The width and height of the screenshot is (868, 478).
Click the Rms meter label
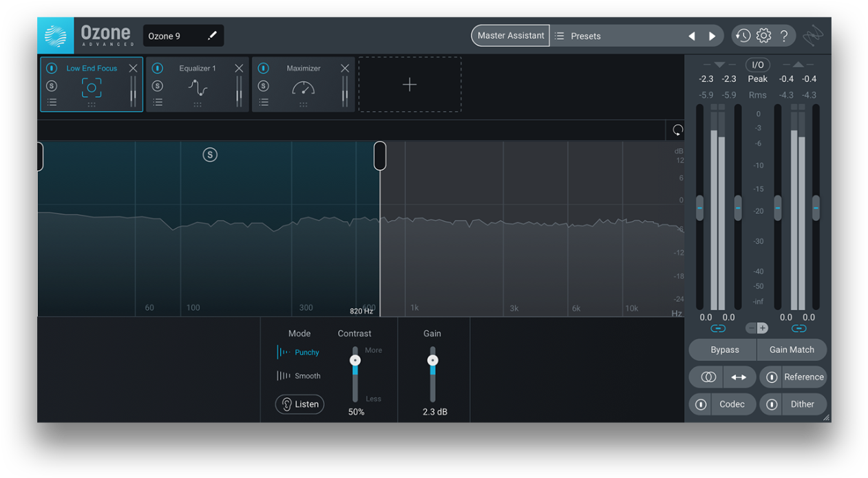click(x=757, y=95)
